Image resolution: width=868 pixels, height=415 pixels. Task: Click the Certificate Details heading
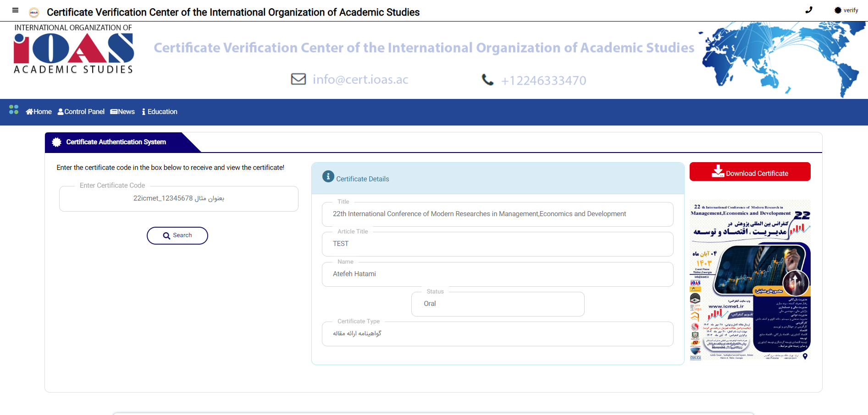click(362, 179)
